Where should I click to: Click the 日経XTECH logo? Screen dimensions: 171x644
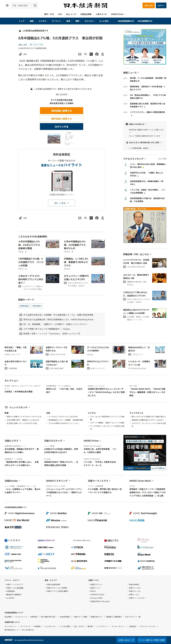tap(77, 547)
